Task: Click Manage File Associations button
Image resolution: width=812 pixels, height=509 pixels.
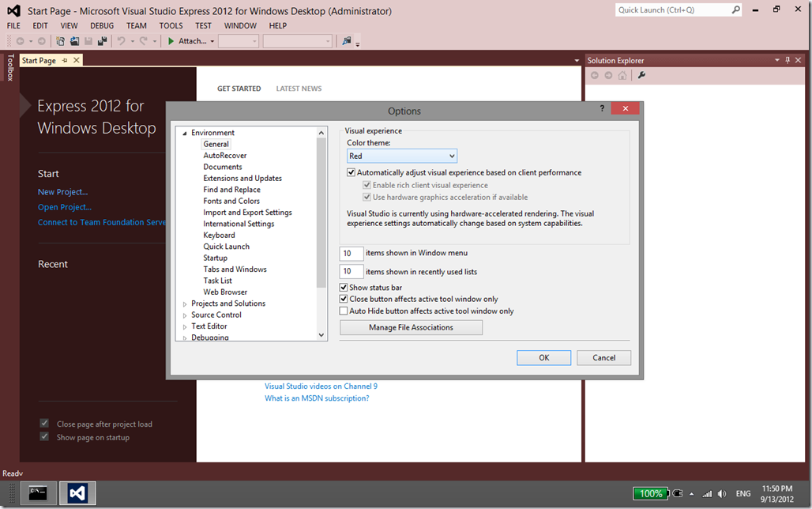Action: [x=412, y=327]
